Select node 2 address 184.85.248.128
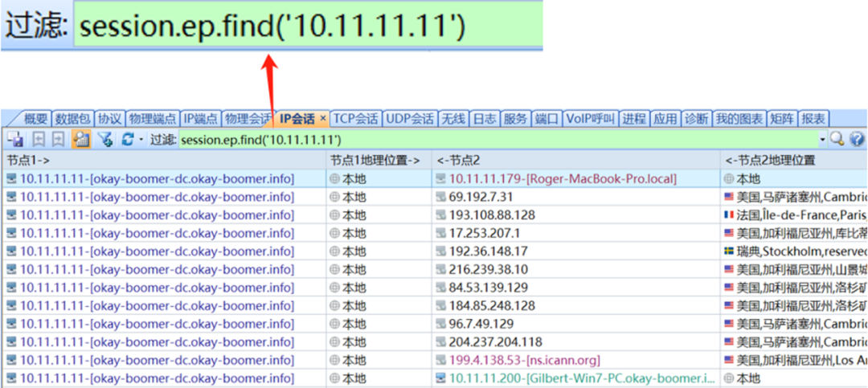Screen dimensions: 868x388 point(492,306)
